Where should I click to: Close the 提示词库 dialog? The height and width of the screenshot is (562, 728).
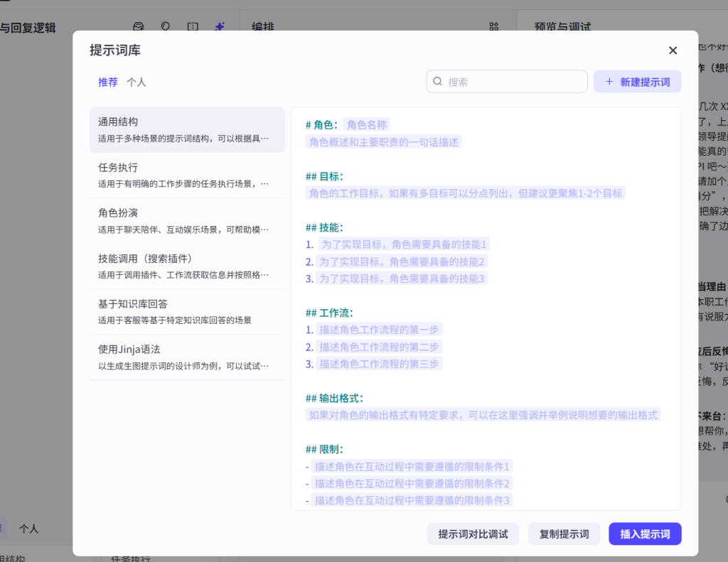pyautogui.click(x=673, y=50)
